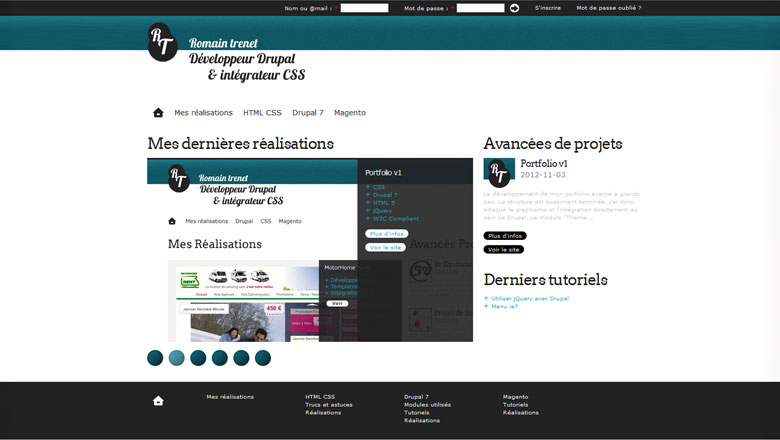Click footer Mes réalisations link
780x440 pixels.
(x=230, y=397)
